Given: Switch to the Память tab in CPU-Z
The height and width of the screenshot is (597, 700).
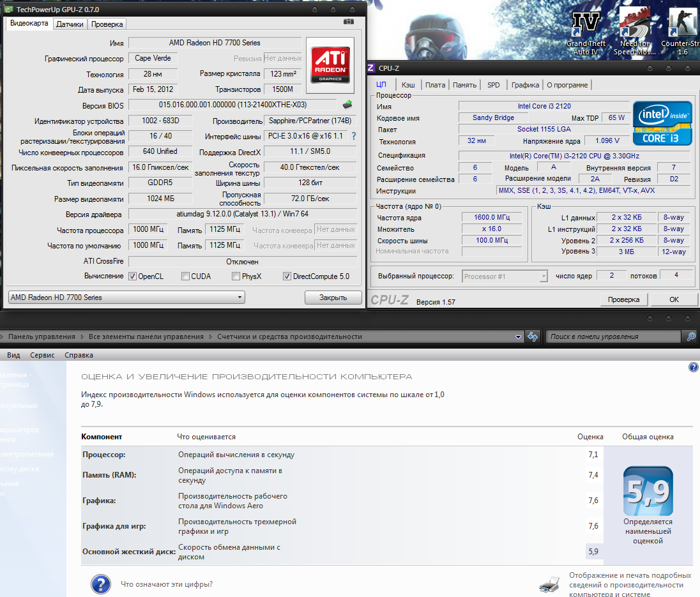Looking at the screenshot, I should [465, 85].
